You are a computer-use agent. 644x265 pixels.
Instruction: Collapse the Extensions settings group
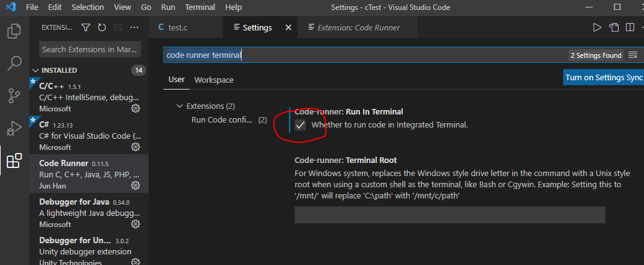pos(179,106)
